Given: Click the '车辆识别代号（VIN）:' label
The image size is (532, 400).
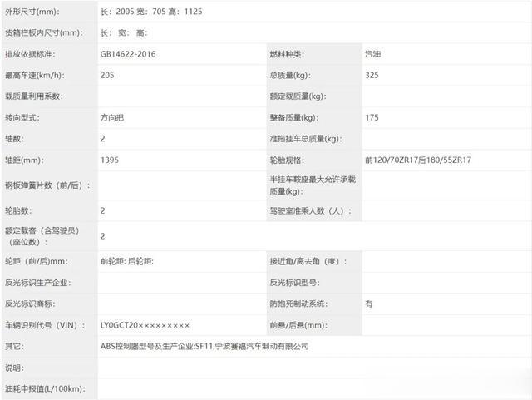Looking at the screenshot, I should point(45,325).
